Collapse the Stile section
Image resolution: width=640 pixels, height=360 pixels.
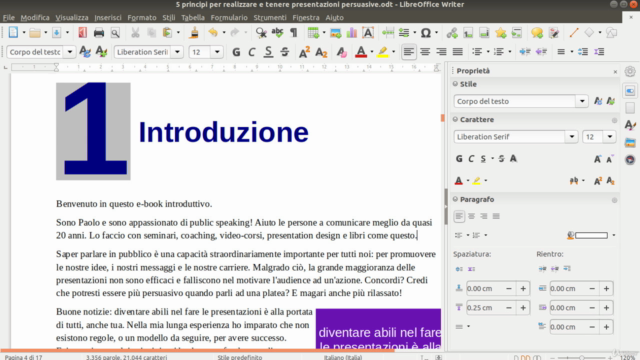[455, 84]
